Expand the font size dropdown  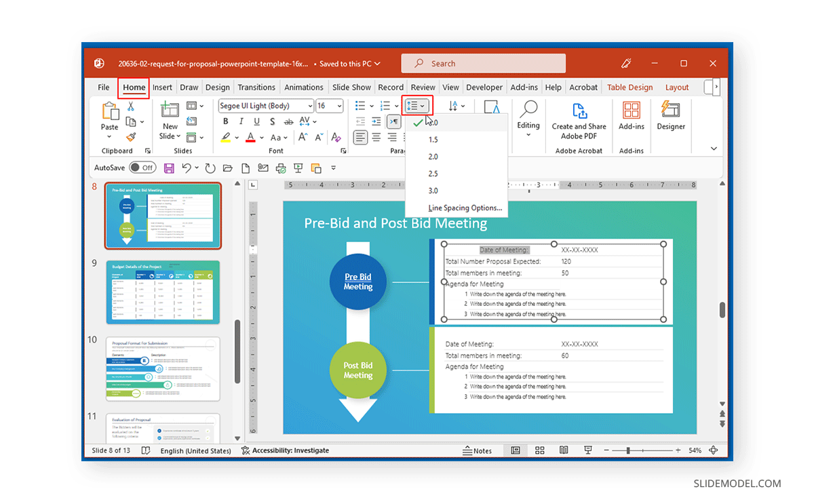[x=338, y=106]
